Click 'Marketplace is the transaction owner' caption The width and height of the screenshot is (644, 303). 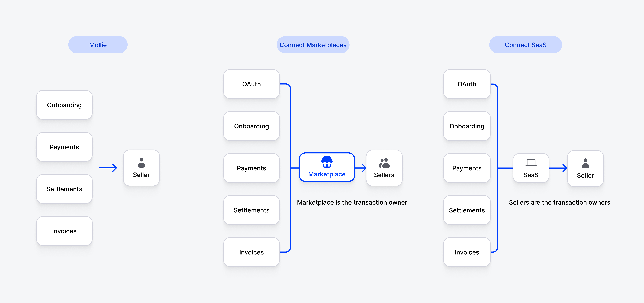(x=352, y=202)
